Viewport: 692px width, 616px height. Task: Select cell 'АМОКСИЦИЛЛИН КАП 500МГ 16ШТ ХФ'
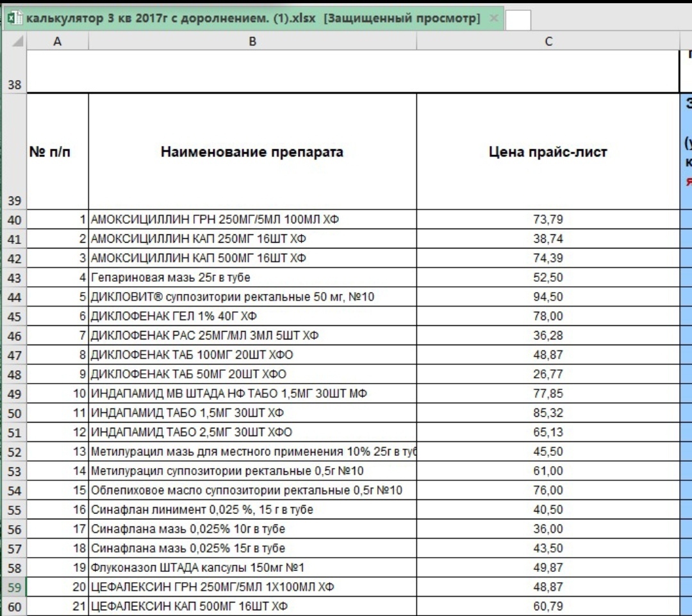pos(252,258)
